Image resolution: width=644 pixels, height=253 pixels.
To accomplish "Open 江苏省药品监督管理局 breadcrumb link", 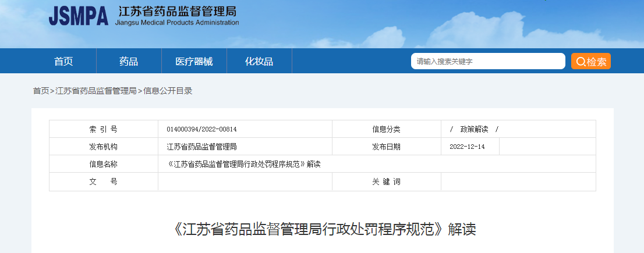I will [x=96, y=91].
